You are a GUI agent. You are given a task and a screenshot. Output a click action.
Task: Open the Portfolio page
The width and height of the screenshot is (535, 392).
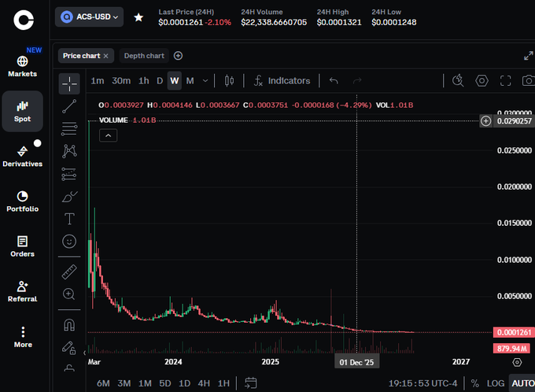23,202
